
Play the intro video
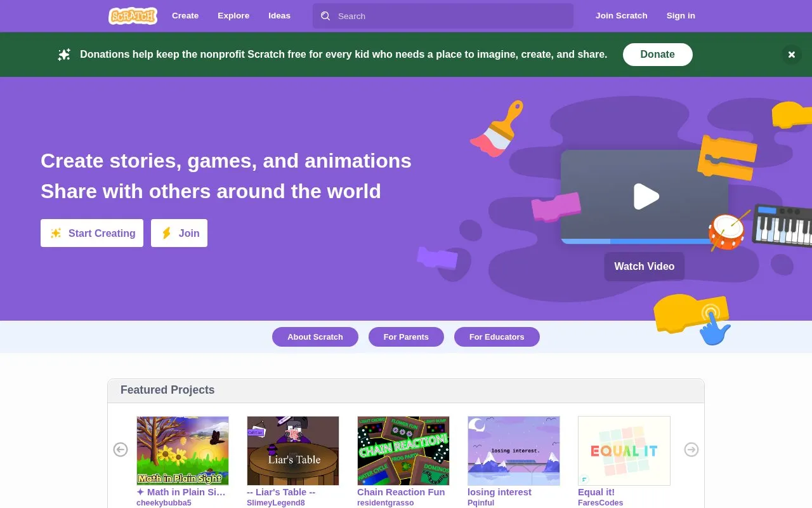646,196
